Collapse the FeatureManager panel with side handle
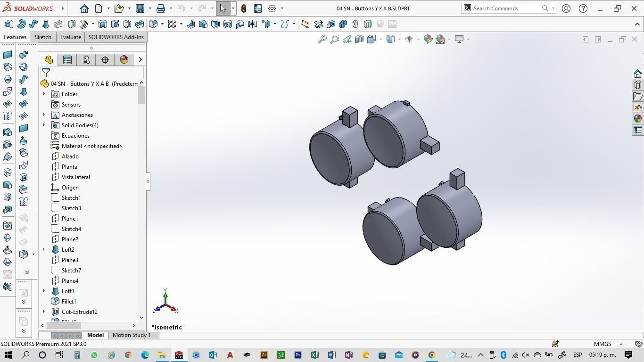The image size is (644, 362). pyautogui.click(x=148, y=181)
